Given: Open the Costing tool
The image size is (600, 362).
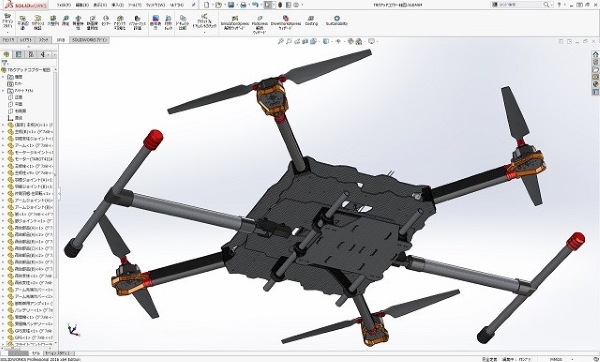Looking at the screenshot, I should (311, 20).
